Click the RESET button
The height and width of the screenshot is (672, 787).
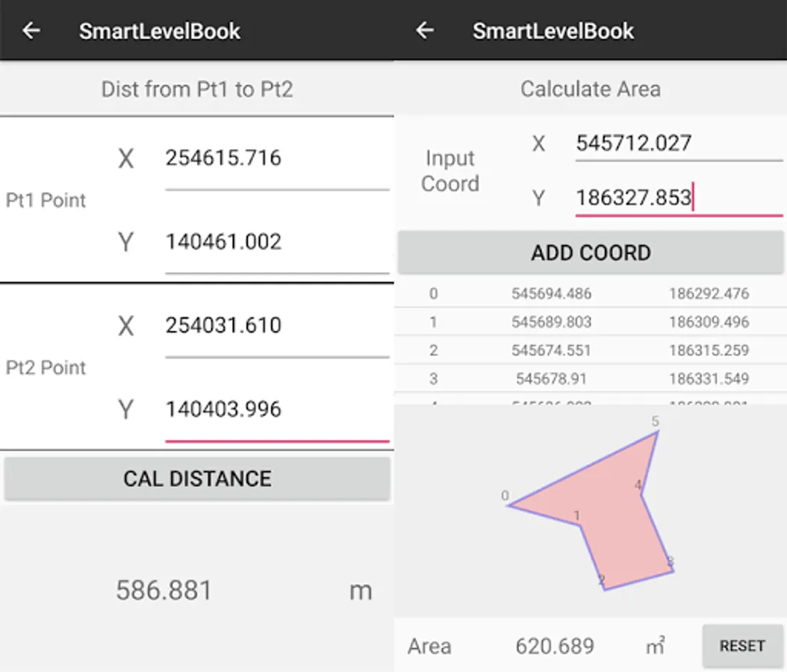(742, 645)
